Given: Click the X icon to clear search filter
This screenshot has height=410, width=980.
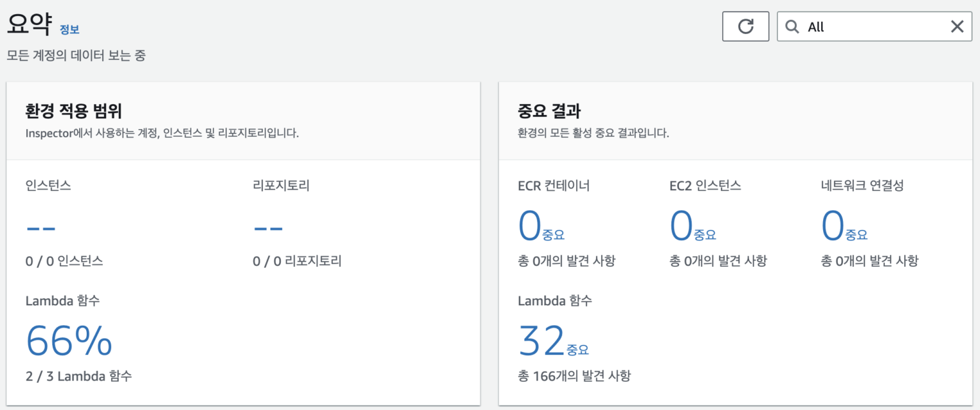Looking at the screenshot, I should coord(957,26).
